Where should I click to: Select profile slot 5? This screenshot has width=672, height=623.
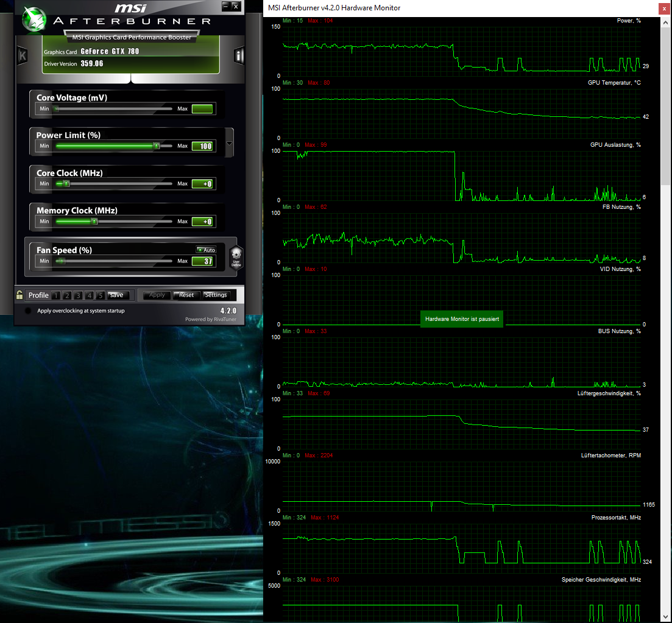101,295
